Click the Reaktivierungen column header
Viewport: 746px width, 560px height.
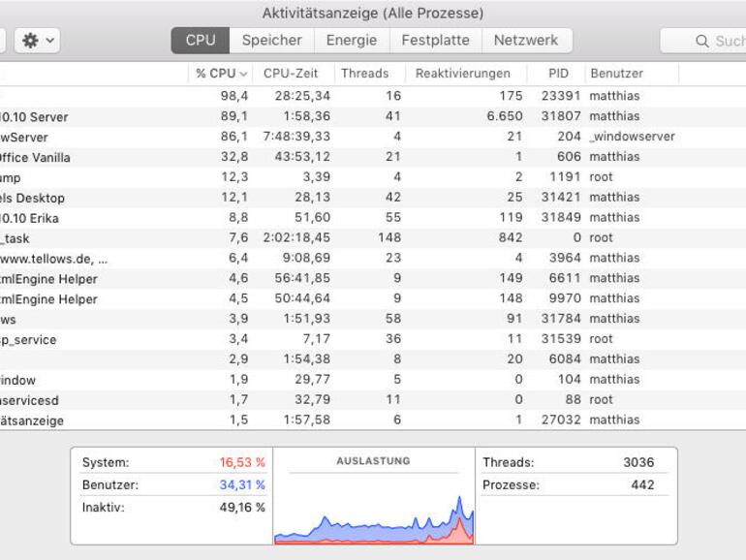click(462, 74)
